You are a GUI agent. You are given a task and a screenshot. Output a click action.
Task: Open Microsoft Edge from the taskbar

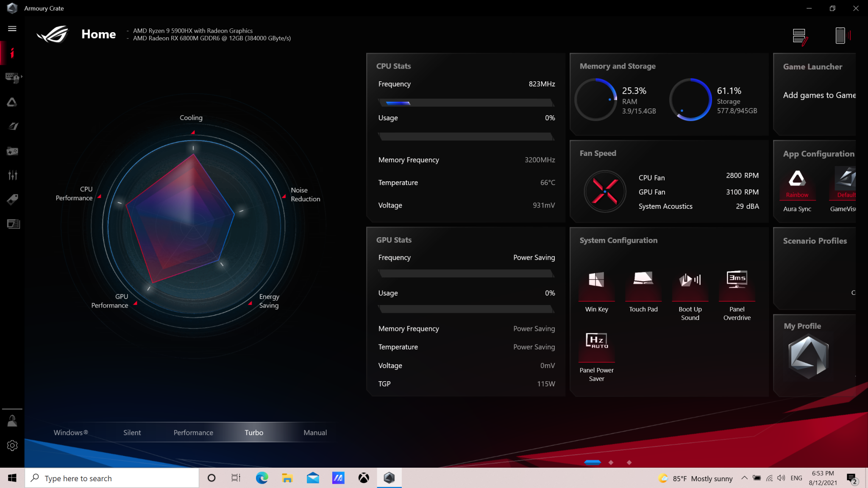pos(262,478)
